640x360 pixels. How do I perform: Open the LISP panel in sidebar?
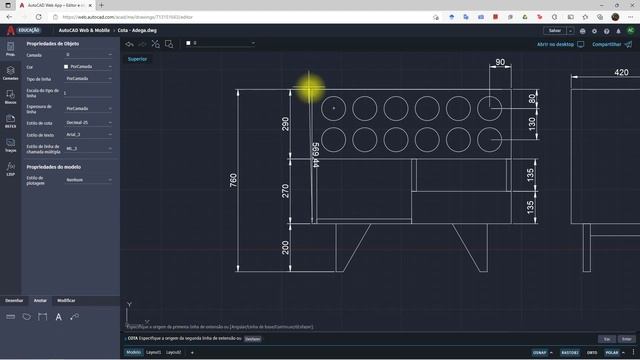tap(10, 169)
